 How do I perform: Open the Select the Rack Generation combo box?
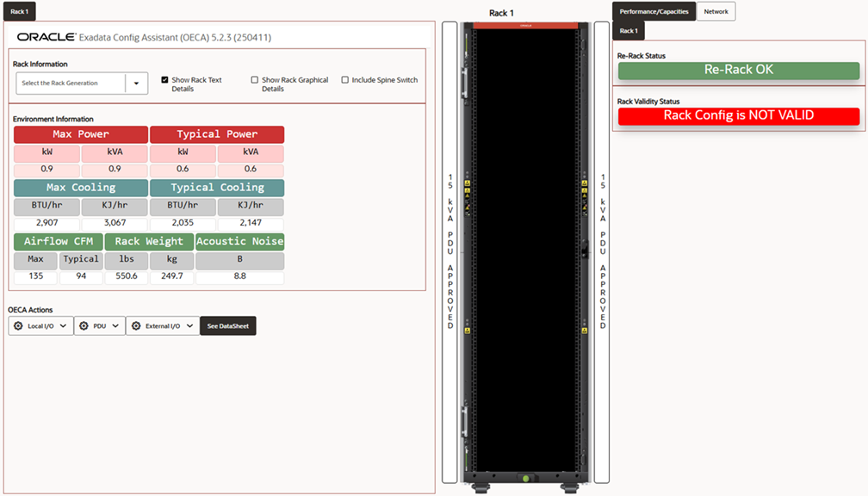coord(82,83)
